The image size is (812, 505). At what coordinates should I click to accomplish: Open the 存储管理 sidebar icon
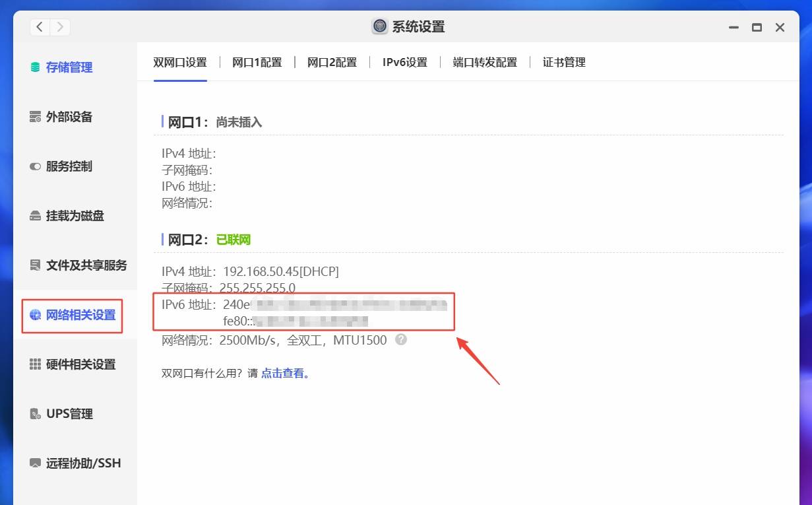click(34, 67)
